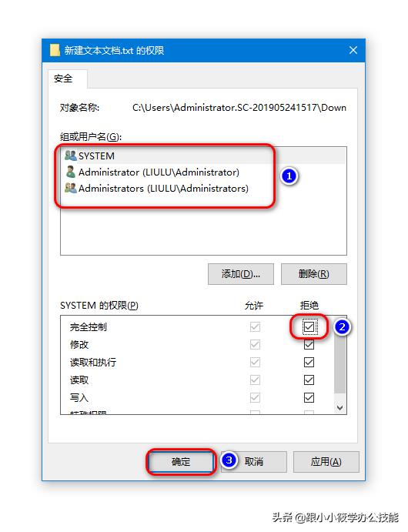Confirm with the 确定 button

tap(181, 462)
